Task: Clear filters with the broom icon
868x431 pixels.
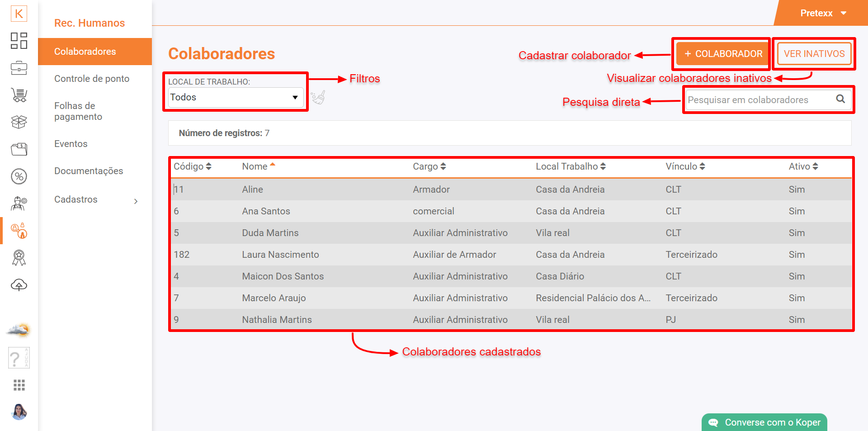Action: coord(318,97)
